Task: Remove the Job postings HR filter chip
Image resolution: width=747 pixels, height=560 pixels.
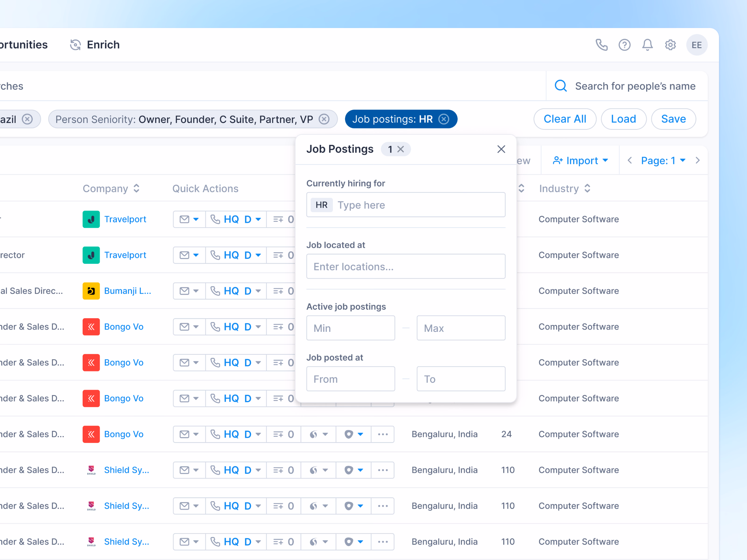Action: pos(444,119)
